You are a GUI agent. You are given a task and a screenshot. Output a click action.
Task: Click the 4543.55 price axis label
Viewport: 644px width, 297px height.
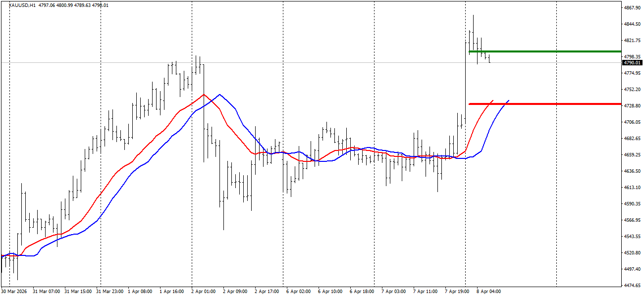coord(632,237)
